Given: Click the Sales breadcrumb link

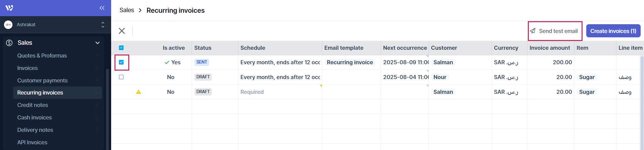Looking at the screenshot, I should [x=127, y=10].
